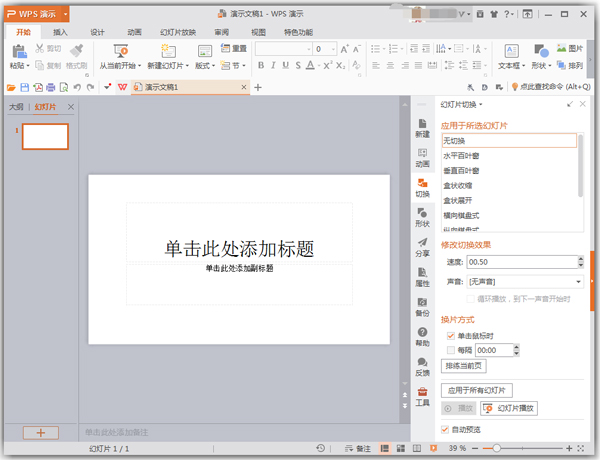This screenshot has width=600, height=460.
Task: Open the Help (帮助) sidebar icon
Action: (422, 337)
